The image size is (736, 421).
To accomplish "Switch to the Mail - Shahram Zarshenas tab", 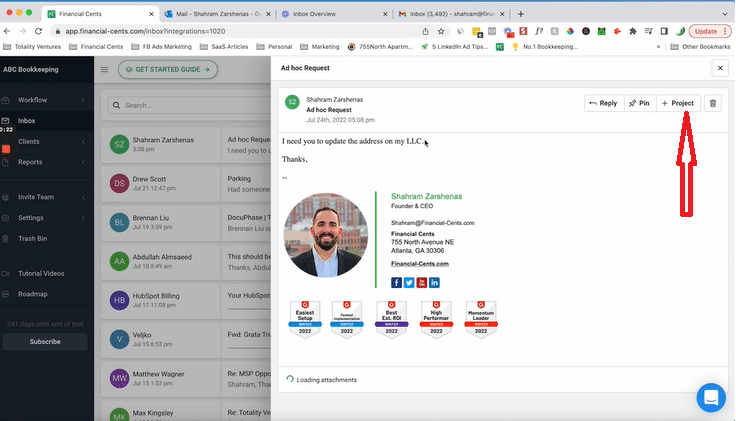I will pos(217,14).
